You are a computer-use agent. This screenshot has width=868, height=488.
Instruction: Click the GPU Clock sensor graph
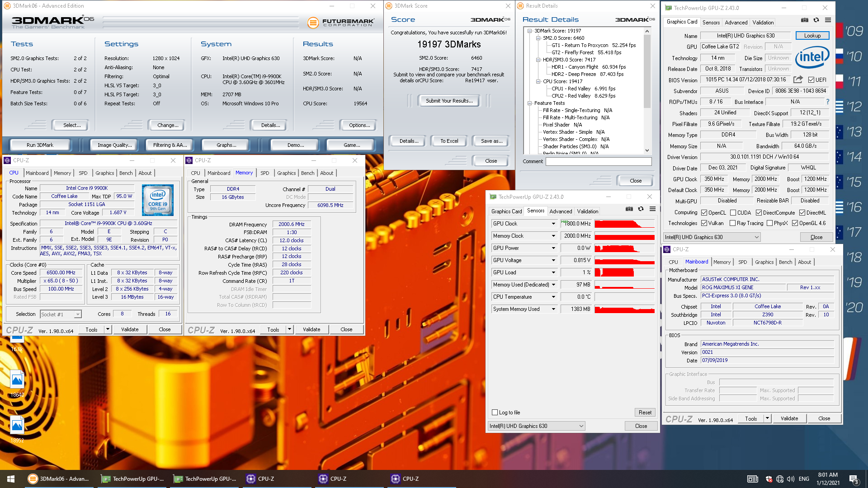coord(625,224)
